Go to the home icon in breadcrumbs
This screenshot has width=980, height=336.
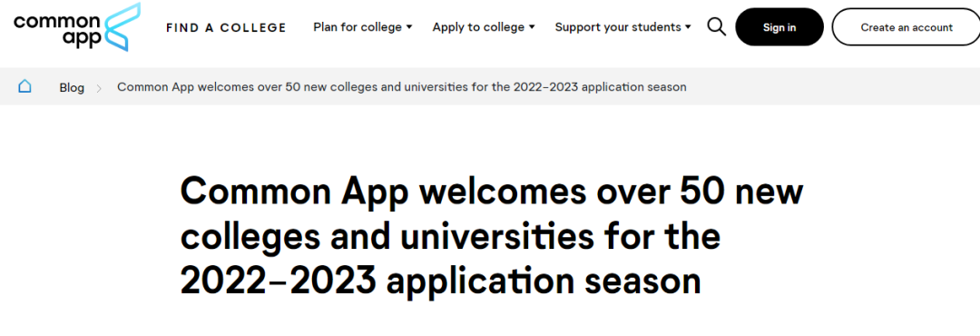coord(24,86)
